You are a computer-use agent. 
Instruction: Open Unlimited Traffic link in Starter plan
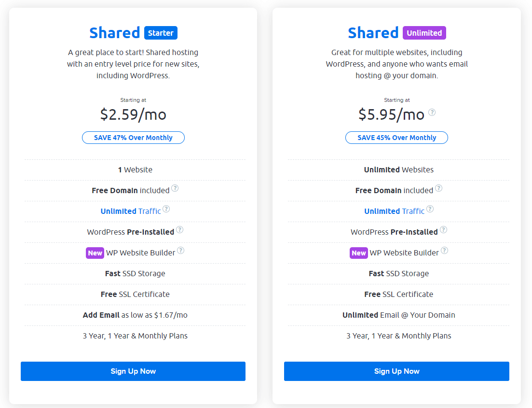click(x=131, y=211)
